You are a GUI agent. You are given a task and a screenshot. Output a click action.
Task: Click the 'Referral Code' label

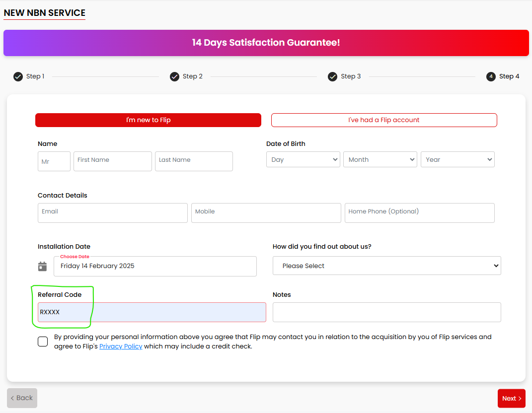[x=60, y=295]
